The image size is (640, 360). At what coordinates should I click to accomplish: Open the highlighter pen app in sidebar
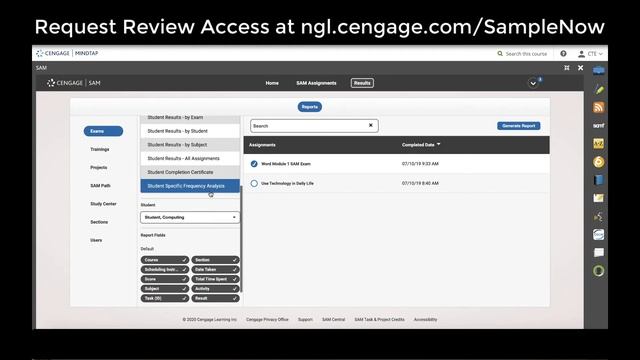[599, 89]
